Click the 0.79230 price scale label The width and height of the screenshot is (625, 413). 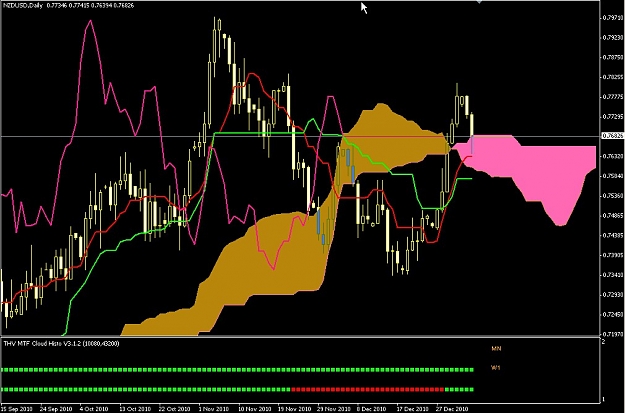click(613, 37)
